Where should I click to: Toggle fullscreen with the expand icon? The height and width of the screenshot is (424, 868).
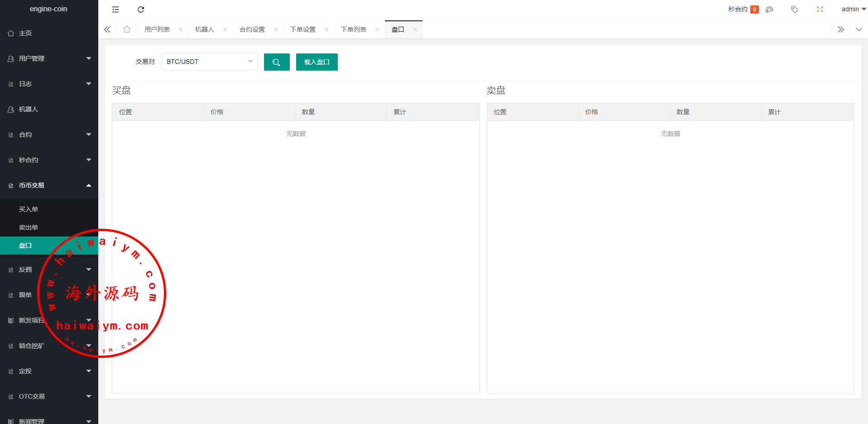[820, 10]
